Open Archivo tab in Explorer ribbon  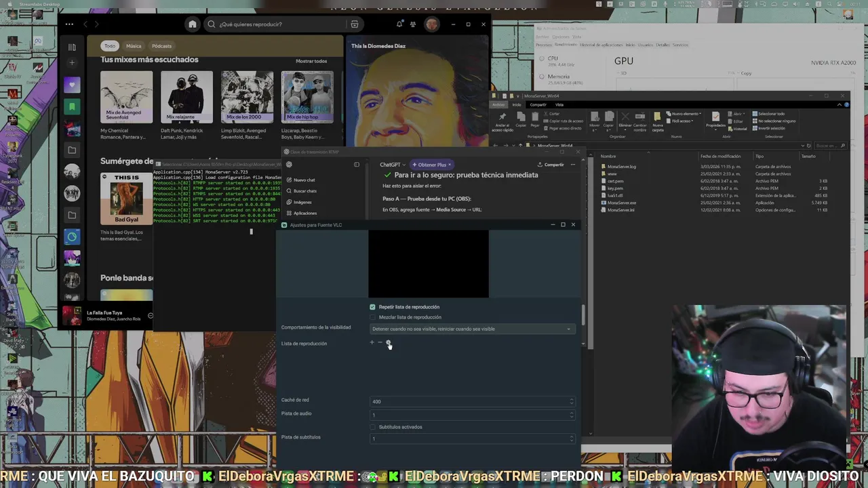click(x=498, y=104)
